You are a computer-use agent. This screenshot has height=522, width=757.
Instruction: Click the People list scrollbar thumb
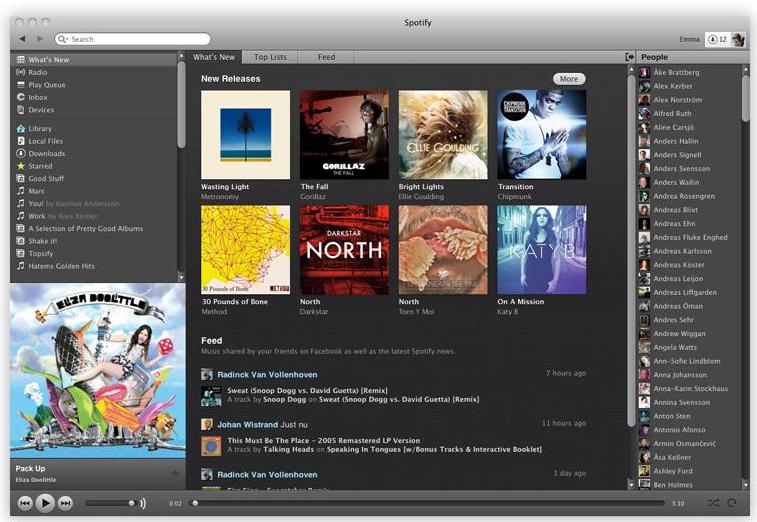coord(745,98)
